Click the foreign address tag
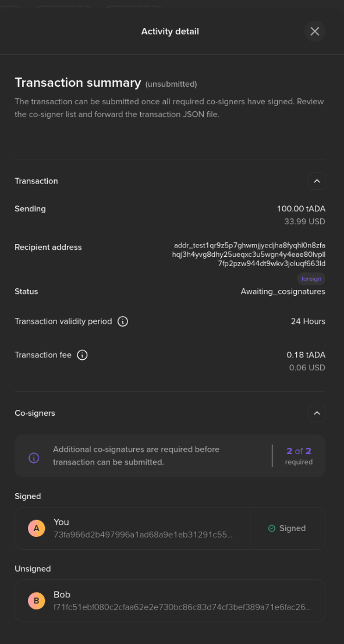Screen dimensions: 344x644 [311, 279]
